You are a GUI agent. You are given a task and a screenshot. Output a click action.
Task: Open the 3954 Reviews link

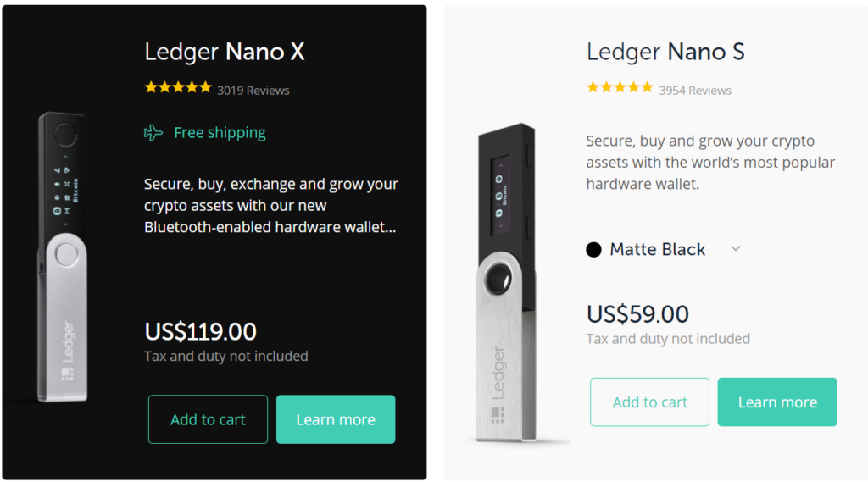click(695, 90)
